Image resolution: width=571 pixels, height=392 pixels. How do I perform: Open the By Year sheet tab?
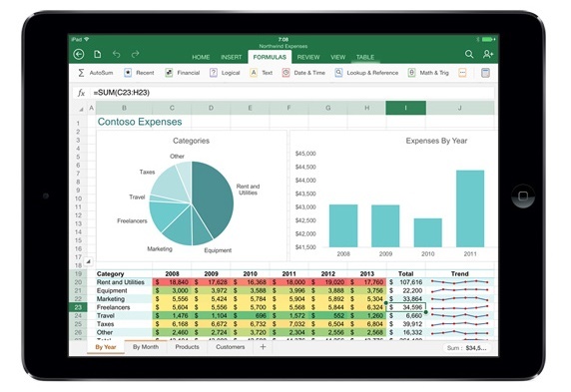(x=106, y=347)
